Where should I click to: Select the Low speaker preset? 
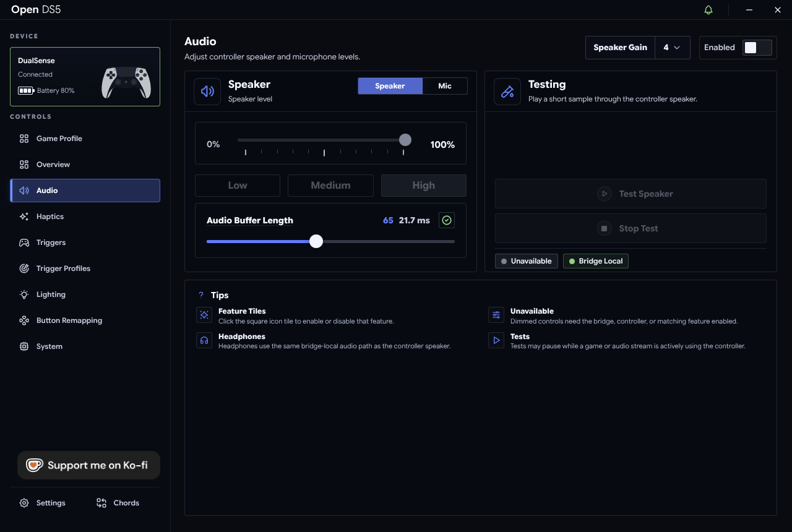238,186
